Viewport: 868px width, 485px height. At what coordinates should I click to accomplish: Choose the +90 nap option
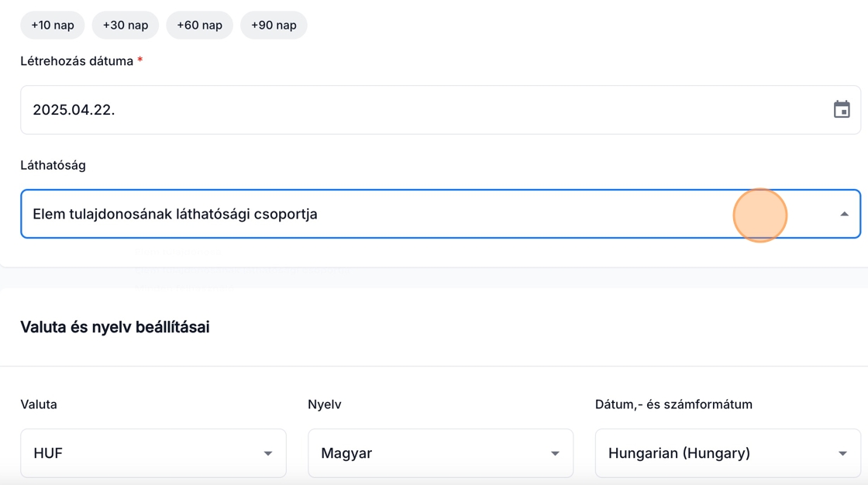tap(274, 25)
